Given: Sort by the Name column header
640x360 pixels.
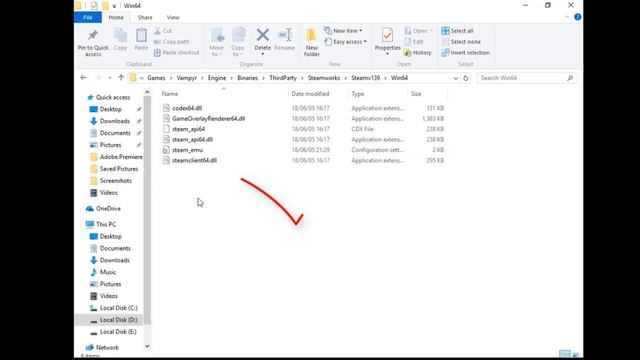Looking at the screenshot, I should click(x=170, y=94).
